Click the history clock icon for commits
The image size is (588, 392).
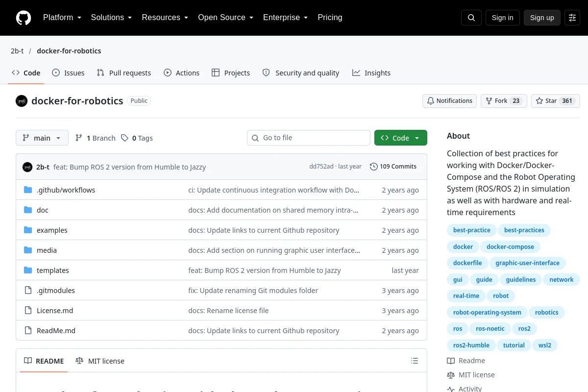coord(374,167)
